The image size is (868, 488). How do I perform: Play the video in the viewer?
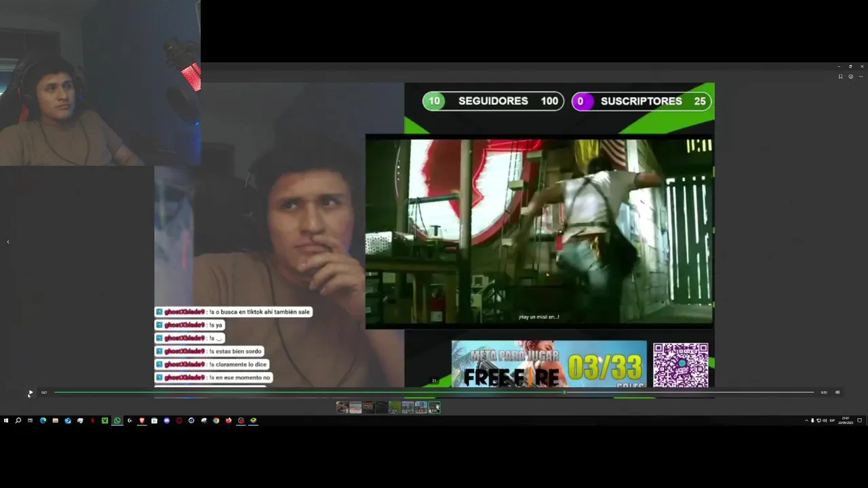30,392
